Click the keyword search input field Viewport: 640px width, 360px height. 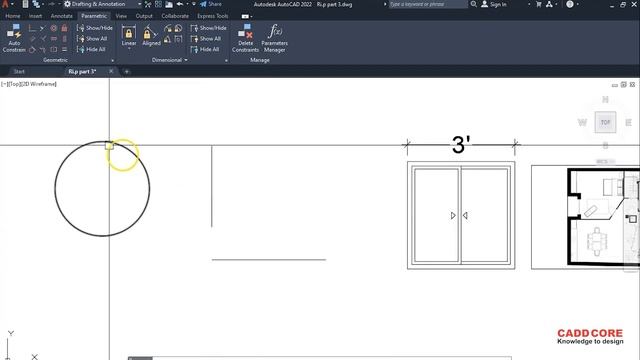point(427,4)
